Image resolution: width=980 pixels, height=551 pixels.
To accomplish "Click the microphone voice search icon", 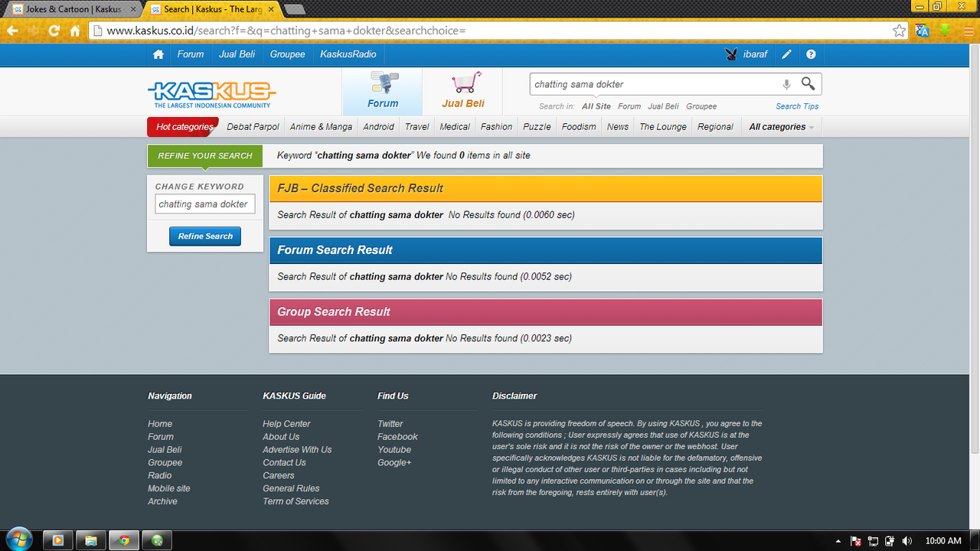I will (786, 84).
